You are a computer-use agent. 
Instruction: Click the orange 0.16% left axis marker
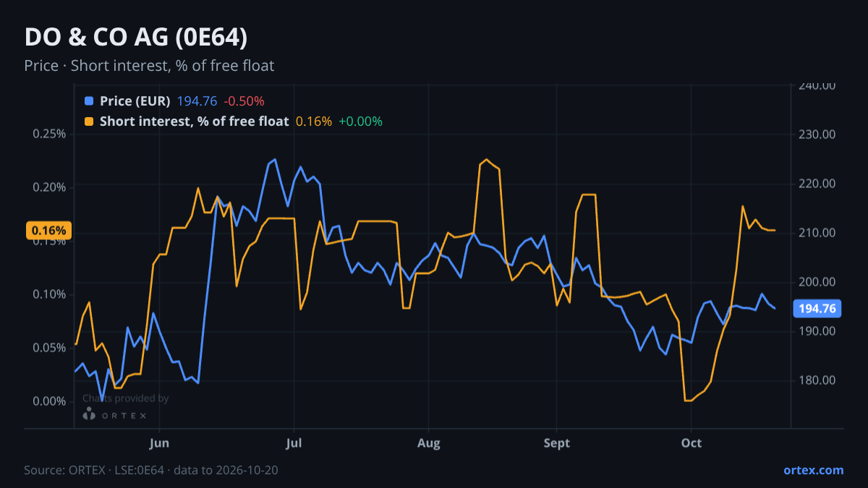48,231
